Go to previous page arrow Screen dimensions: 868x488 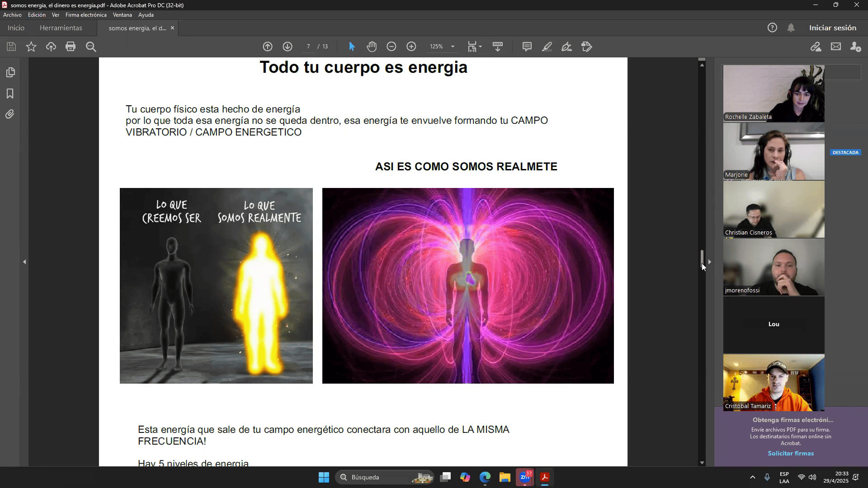click(268, 47)
